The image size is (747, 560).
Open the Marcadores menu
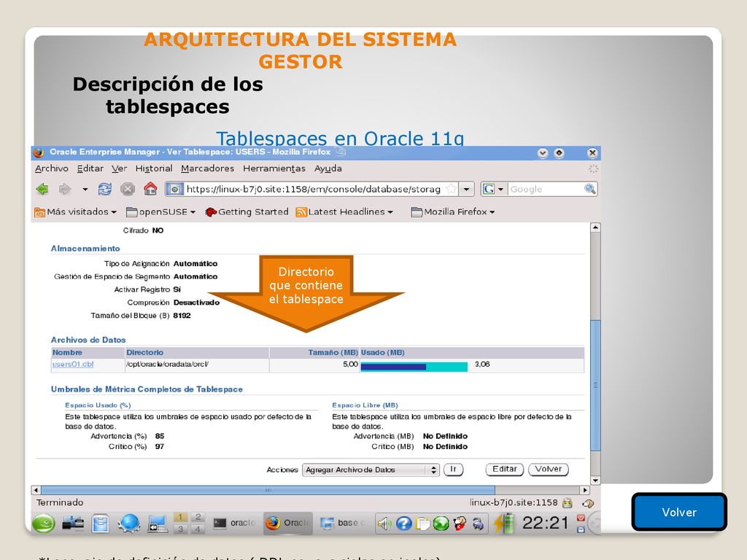coord(208,168)
